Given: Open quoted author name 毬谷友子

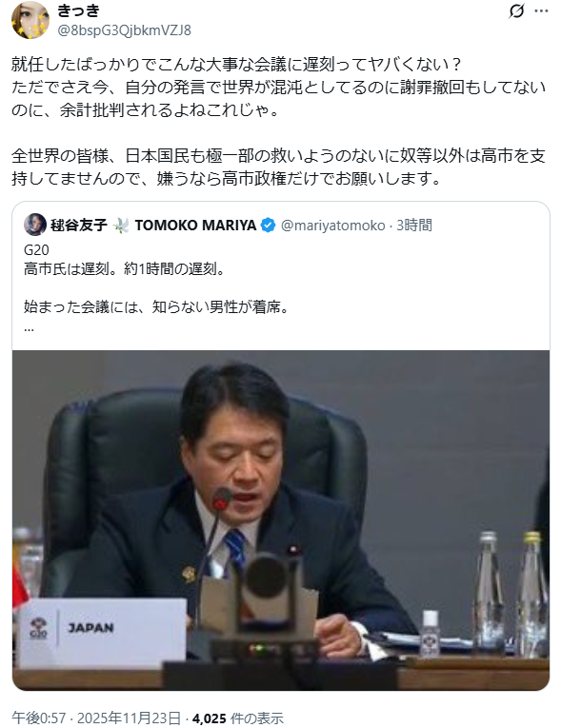Looking at the screenshot, I should [x=79, y=226].
